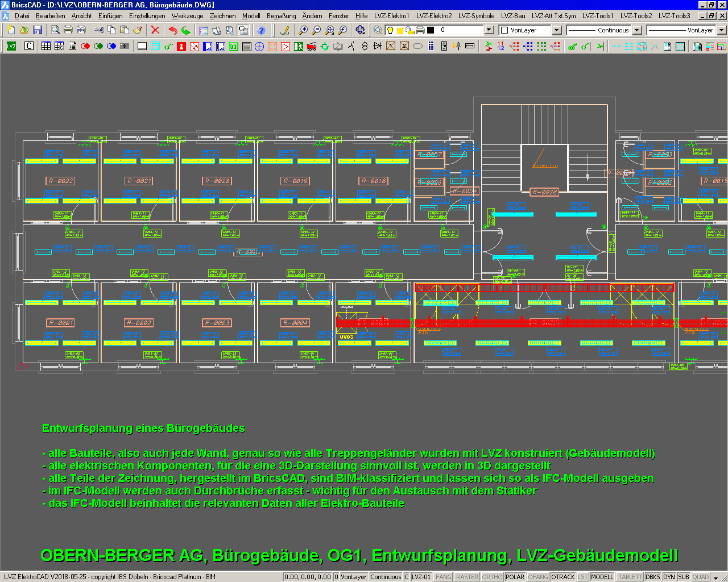Image resolution: width=728 pixels, height=582 pixels.
Task: Open the LVZ-Symbole menu
Action: pos(476,16)
